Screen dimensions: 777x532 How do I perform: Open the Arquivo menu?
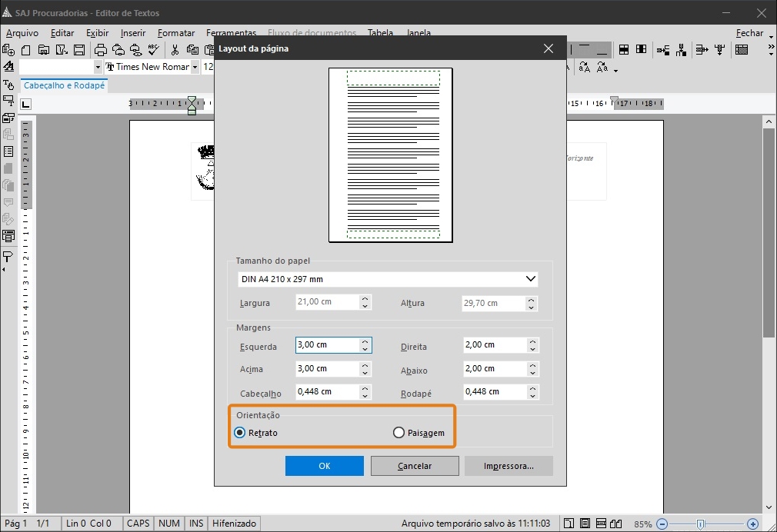22,33
